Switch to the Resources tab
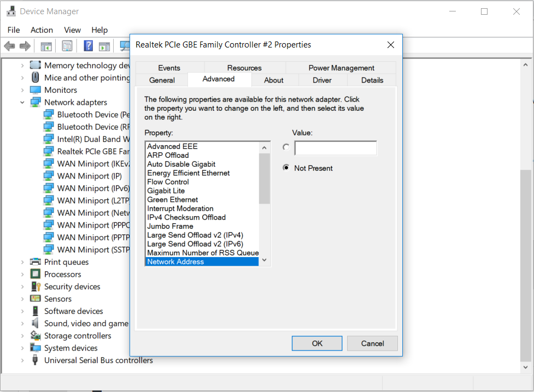 [244, 68]
